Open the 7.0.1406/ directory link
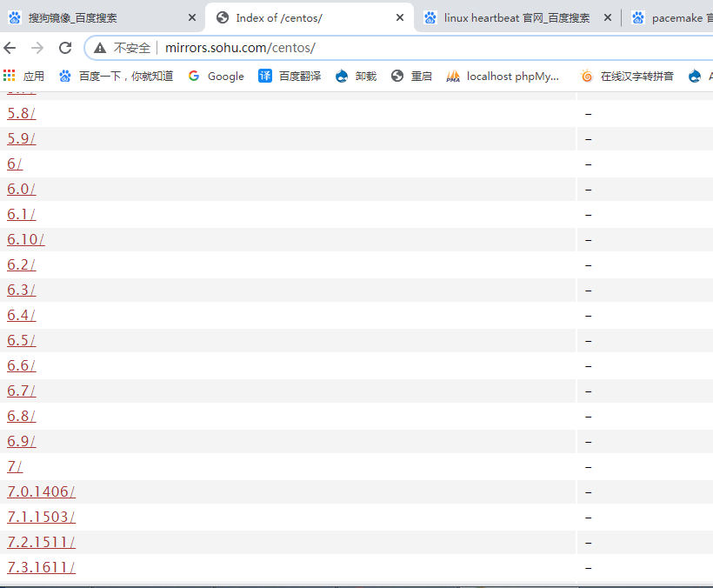This screenshot has height=588, width=713. pos(42,491)
